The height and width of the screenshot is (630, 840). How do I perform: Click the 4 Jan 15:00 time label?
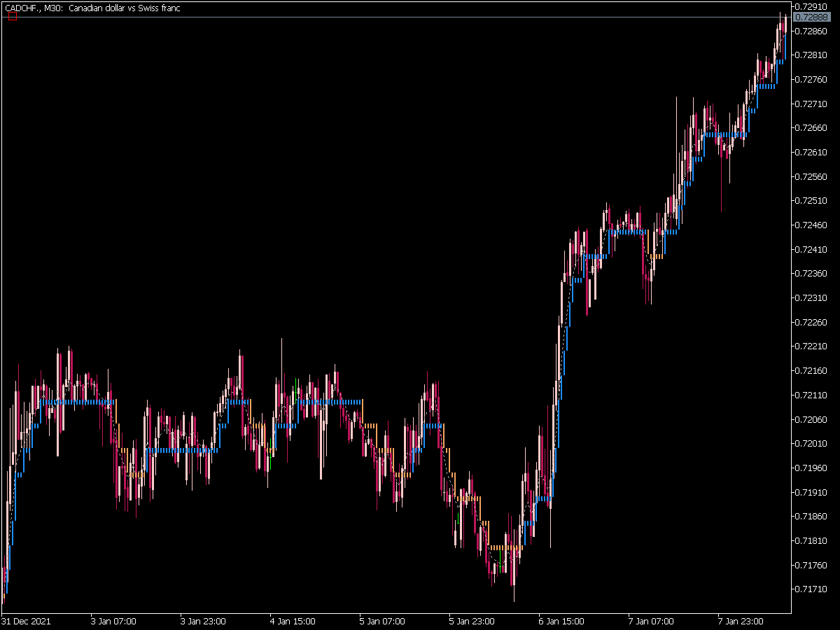(293, 621)
